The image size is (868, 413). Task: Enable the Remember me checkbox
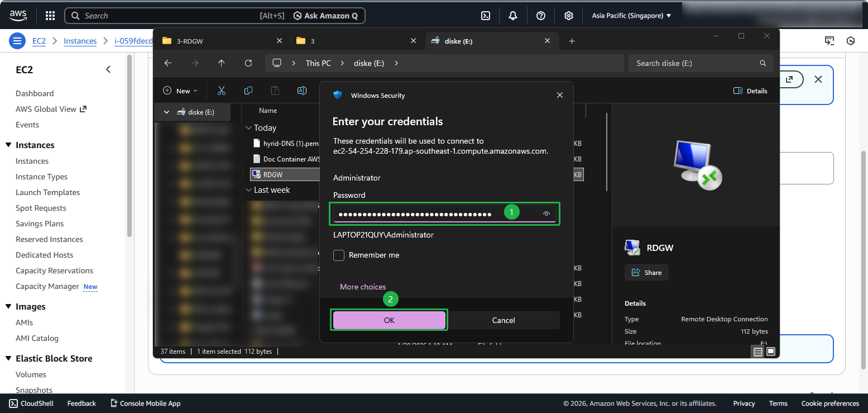point(339,255)
